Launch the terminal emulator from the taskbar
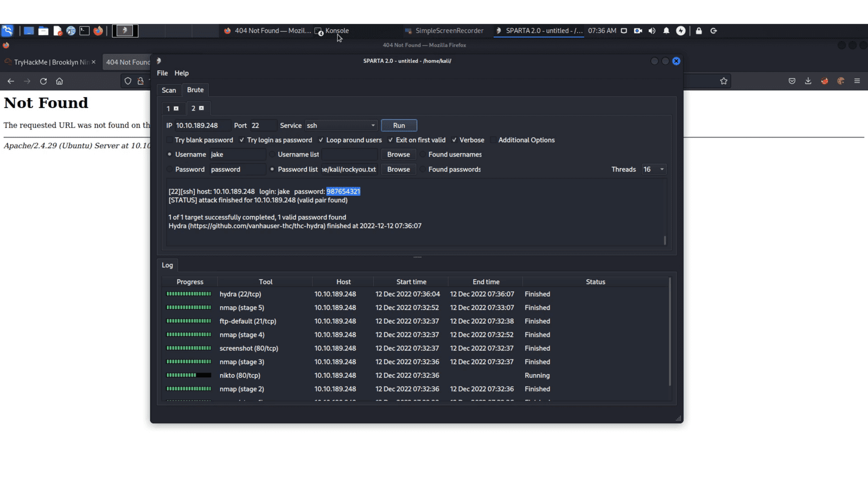The height and width of the screenshot is (488, 868). (85, 31)
